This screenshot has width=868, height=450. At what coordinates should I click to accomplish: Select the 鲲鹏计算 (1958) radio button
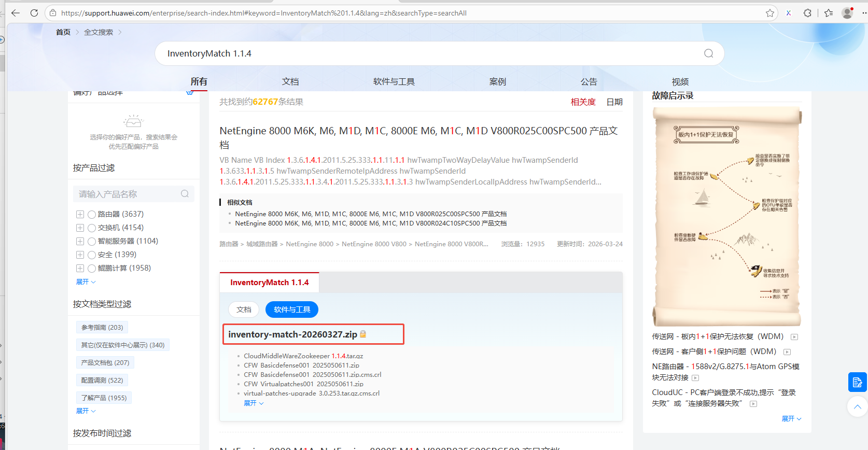point(92,268)
